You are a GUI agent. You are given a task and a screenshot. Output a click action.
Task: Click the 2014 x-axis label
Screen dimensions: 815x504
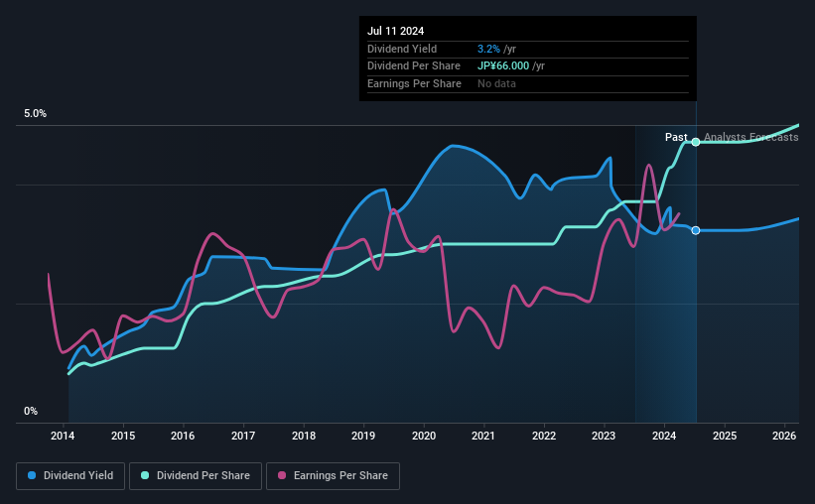pos(63,436)
